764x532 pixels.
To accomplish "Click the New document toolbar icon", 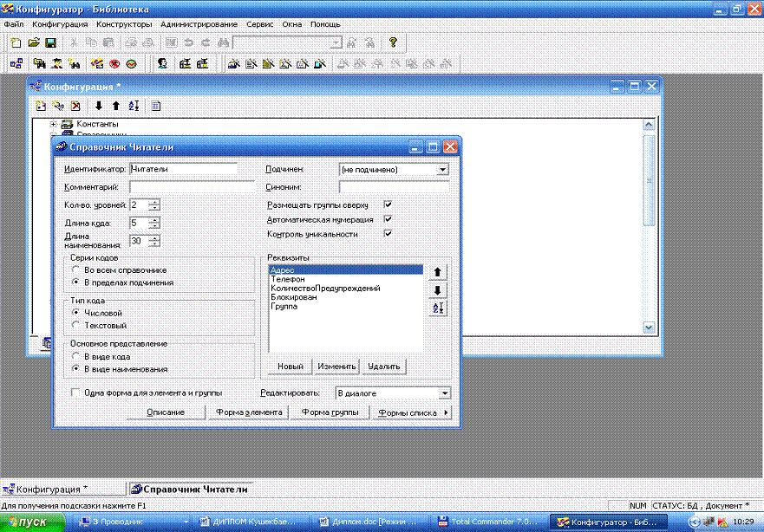I will tap(16, 42).
